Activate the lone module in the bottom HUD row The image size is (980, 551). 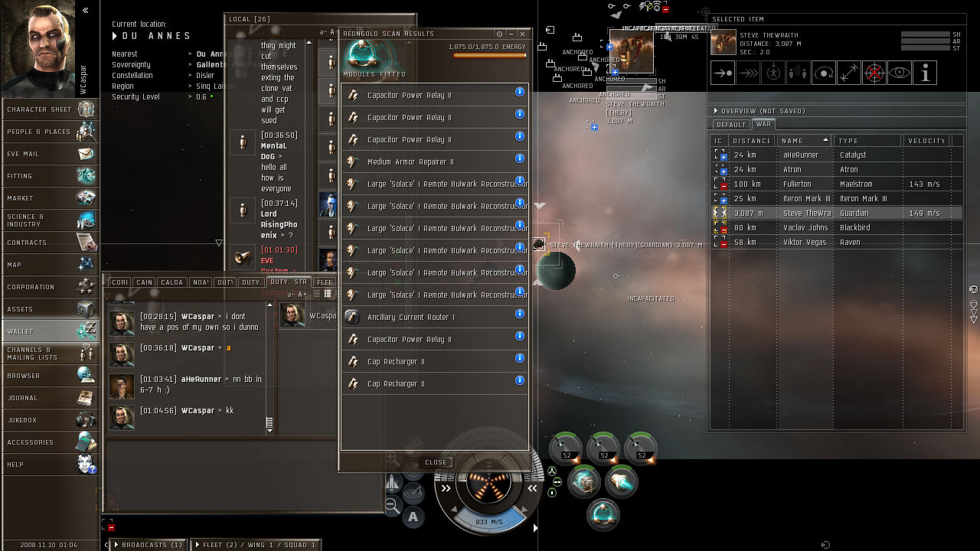point(604,514)
